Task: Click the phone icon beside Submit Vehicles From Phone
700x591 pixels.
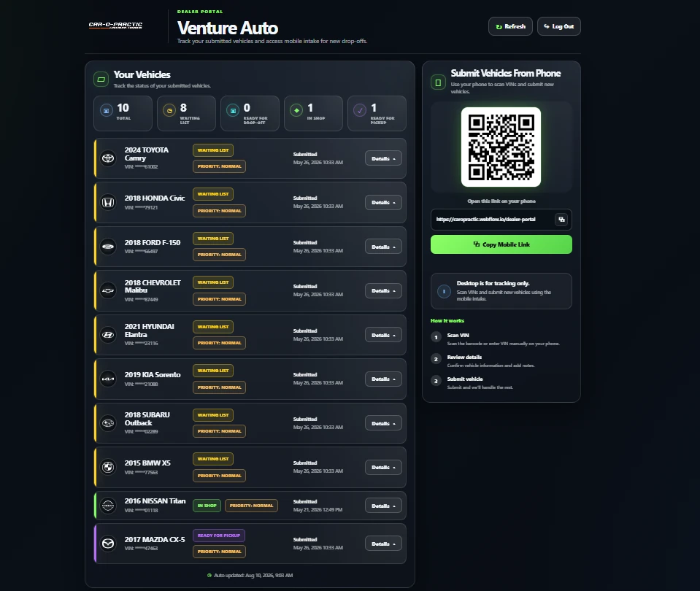Action: pos(438,82)
